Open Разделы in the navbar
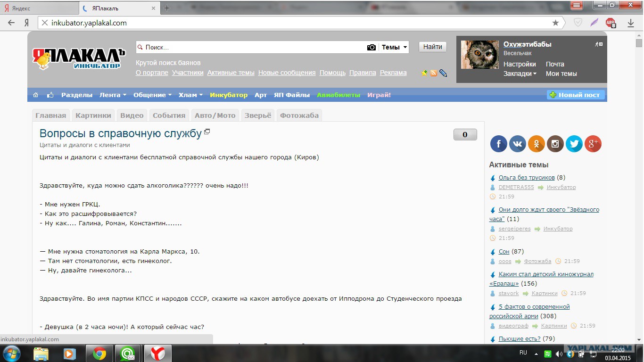Screen dimensions: 644x362 [x=77, y=95]
